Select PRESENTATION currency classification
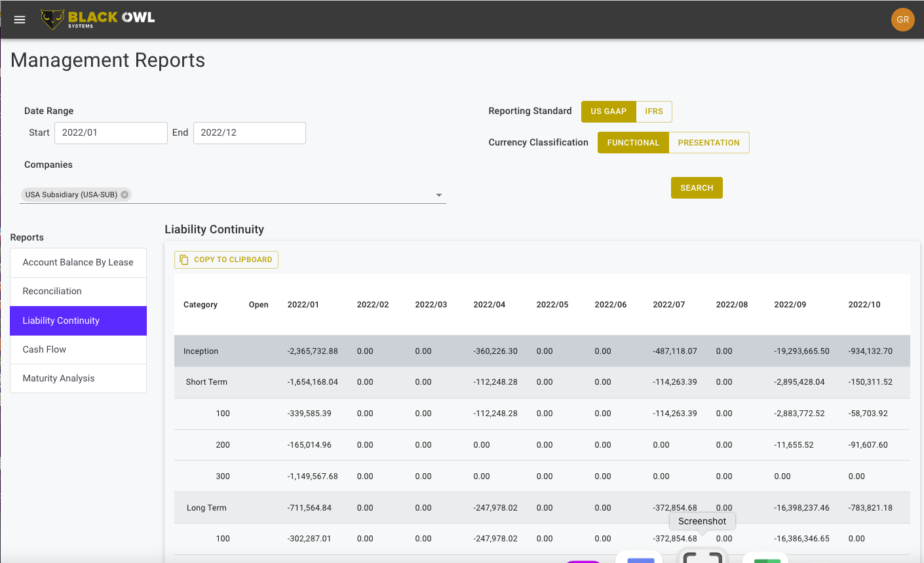 coord(708,142)
